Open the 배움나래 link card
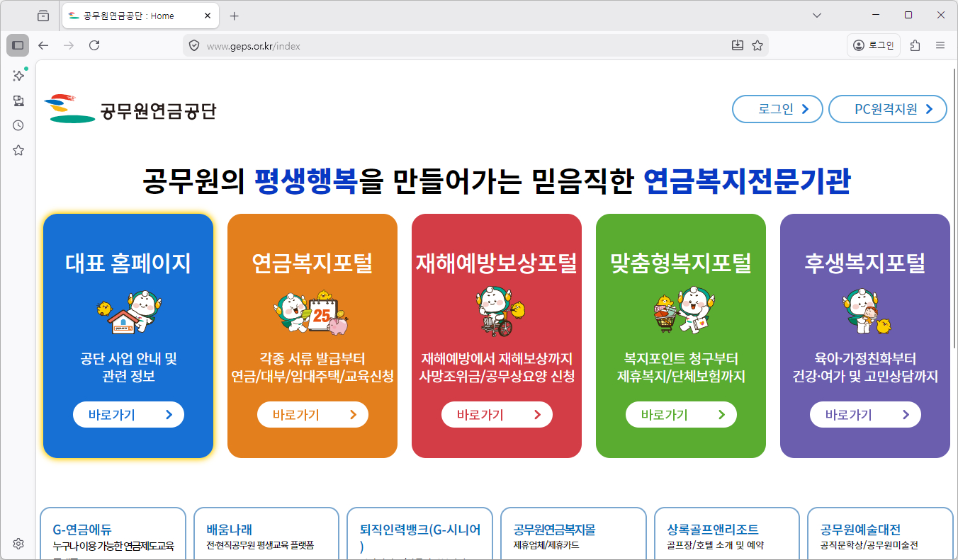 tap(266, 534)
